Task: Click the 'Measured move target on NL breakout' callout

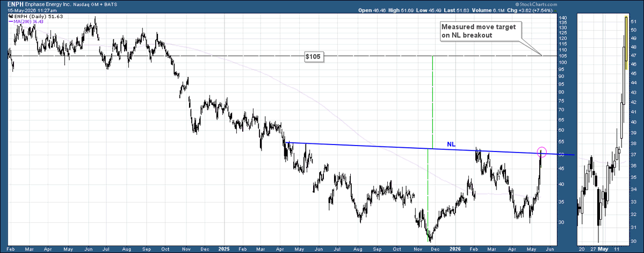Action: pos(480,31)
